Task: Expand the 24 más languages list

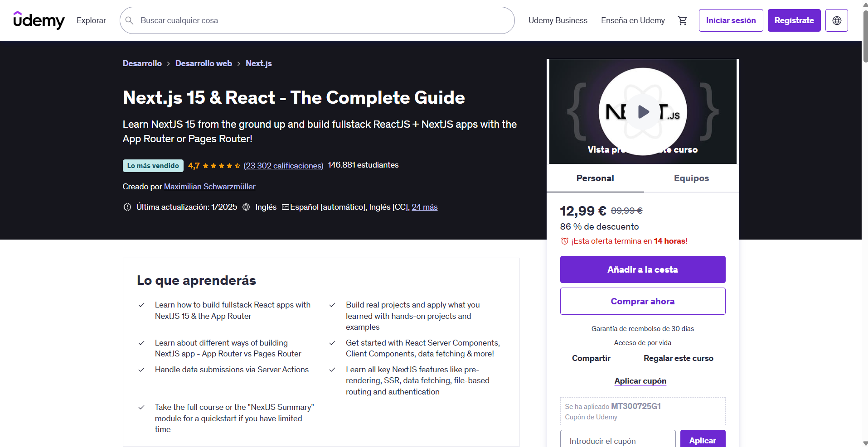Action: click(424, 207)
